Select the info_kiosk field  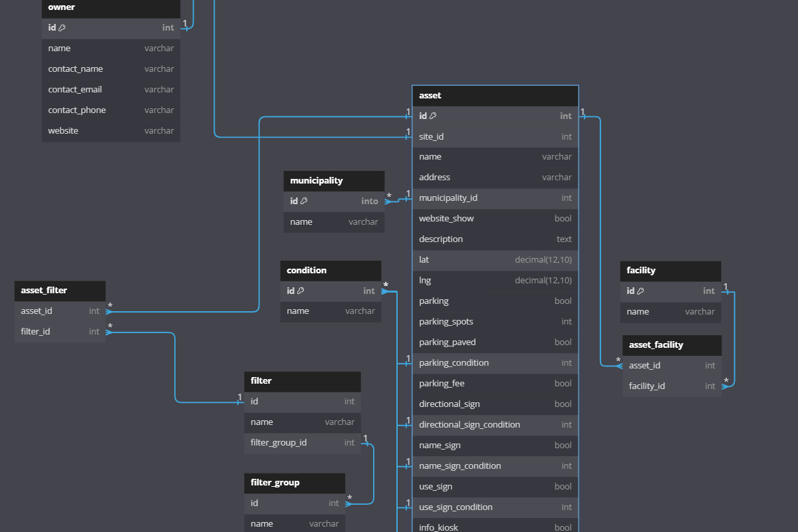(495, 525)
